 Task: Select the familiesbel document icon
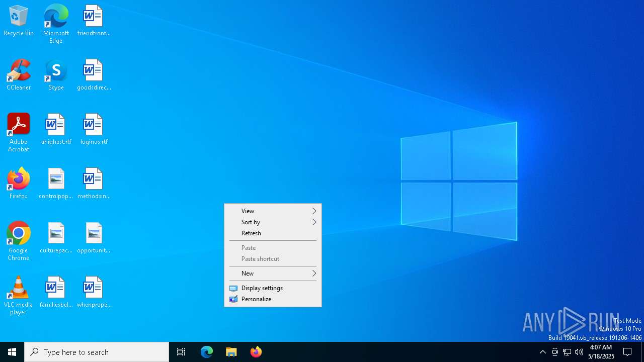pos(56,293)
